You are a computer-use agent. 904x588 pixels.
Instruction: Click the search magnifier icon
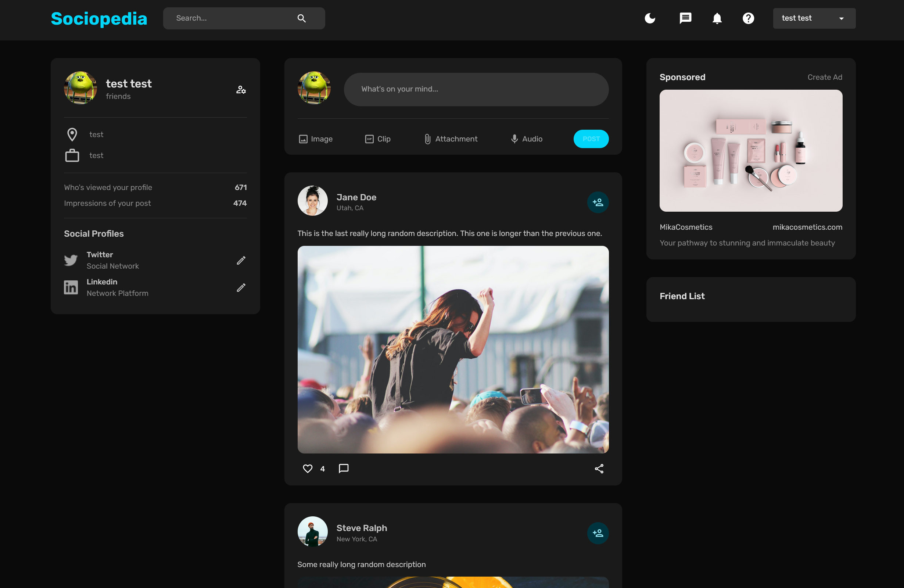302,18
